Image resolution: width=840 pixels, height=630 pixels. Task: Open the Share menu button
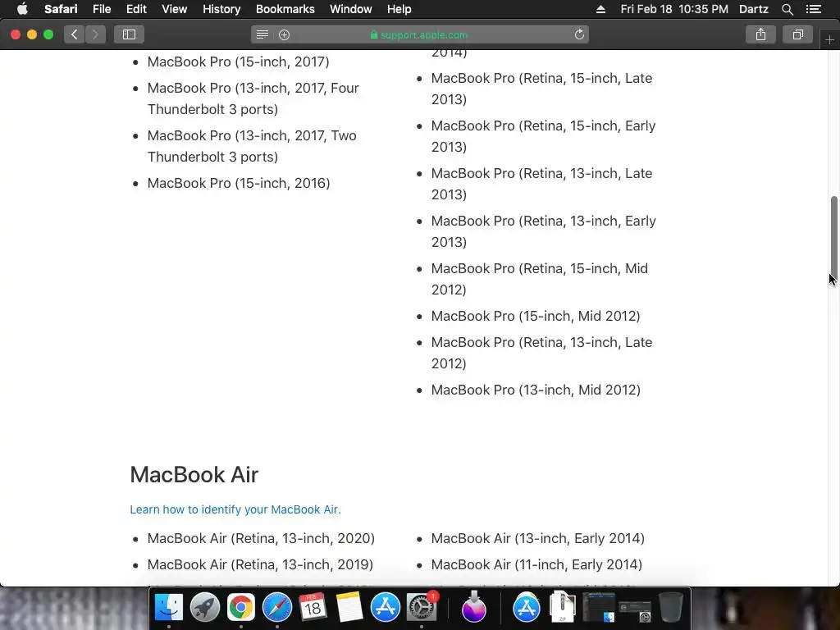click(x=760, y=34)
